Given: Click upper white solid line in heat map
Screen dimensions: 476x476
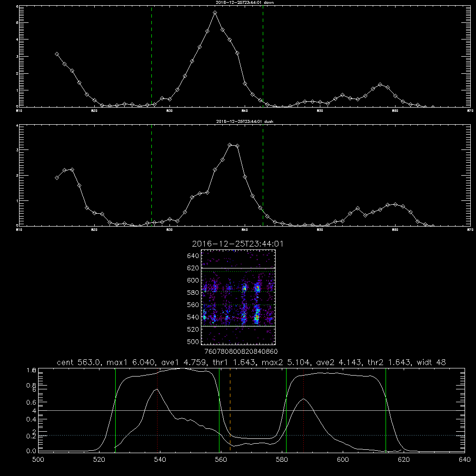Looking at the screenshot, I should click(x=238, y=268).
